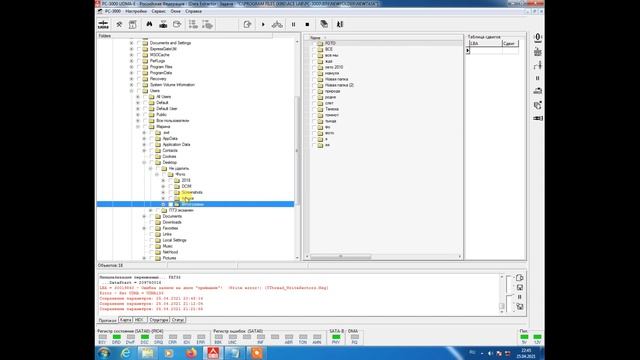The width and height of the screenshot is (640, 360).
Task: Stop the task with square button
Action: [307, 24]
